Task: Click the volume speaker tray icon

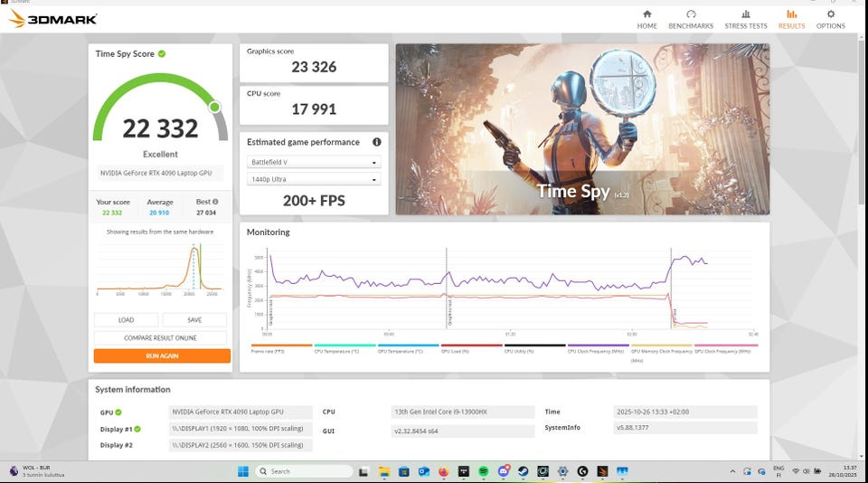Action: [806, 471]
